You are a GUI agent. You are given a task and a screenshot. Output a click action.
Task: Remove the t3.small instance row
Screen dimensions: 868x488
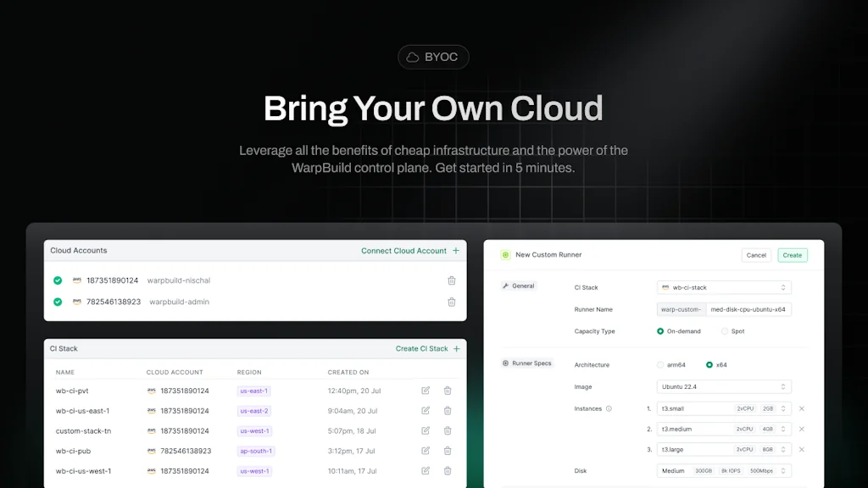coord(801,408)
